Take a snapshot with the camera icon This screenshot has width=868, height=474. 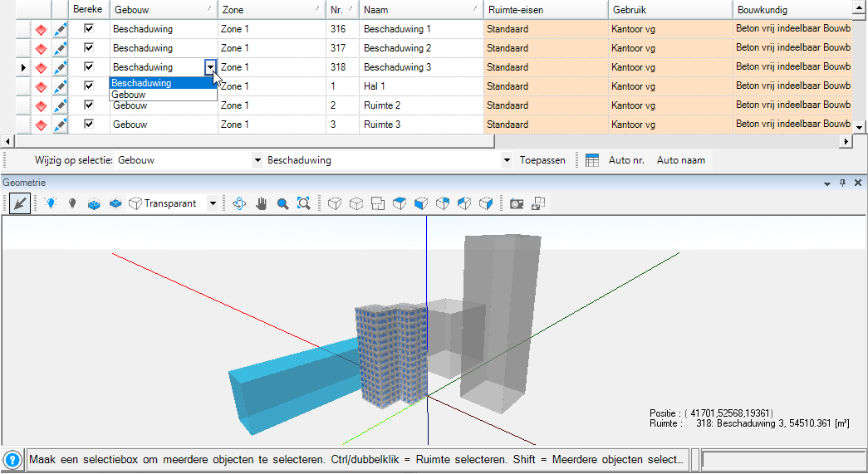[517, 203]
